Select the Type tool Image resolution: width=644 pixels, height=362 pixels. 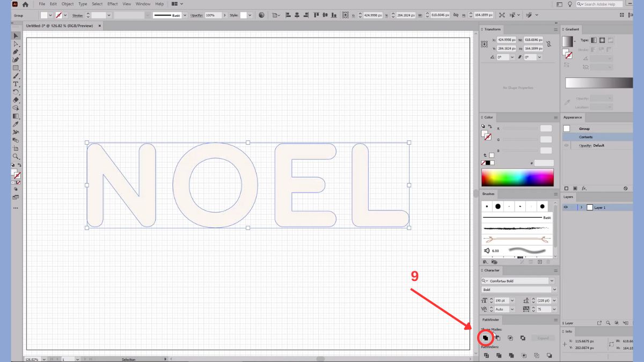click(x=16, y=84)
